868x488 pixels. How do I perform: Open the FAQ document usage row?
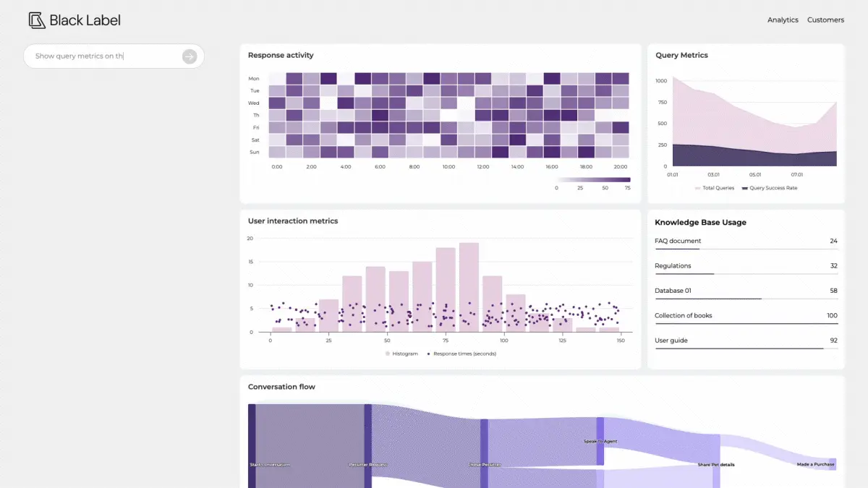coord(745,241)
